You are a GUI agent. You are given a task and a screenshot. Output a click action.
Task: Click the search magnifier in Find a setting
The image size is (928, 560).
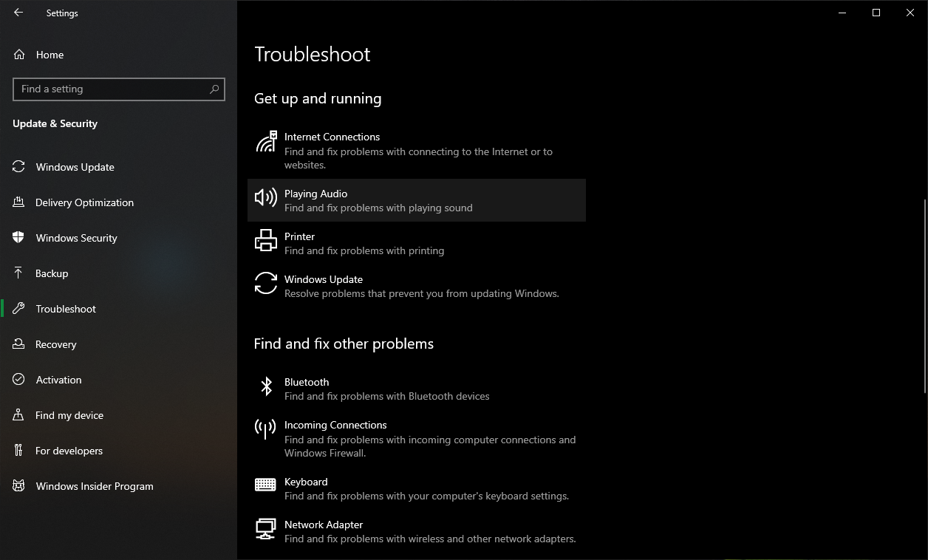tap(214, 89)
